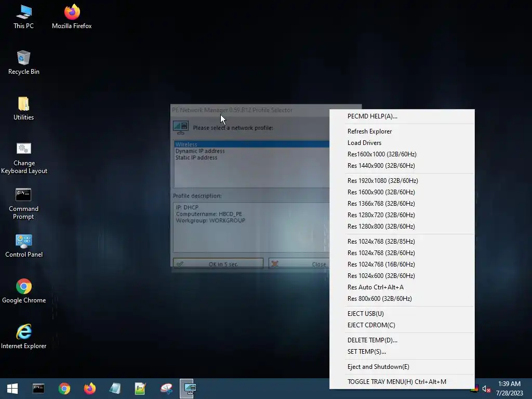Choose DELETE TEMP(D)... from menu

(402, 340)
